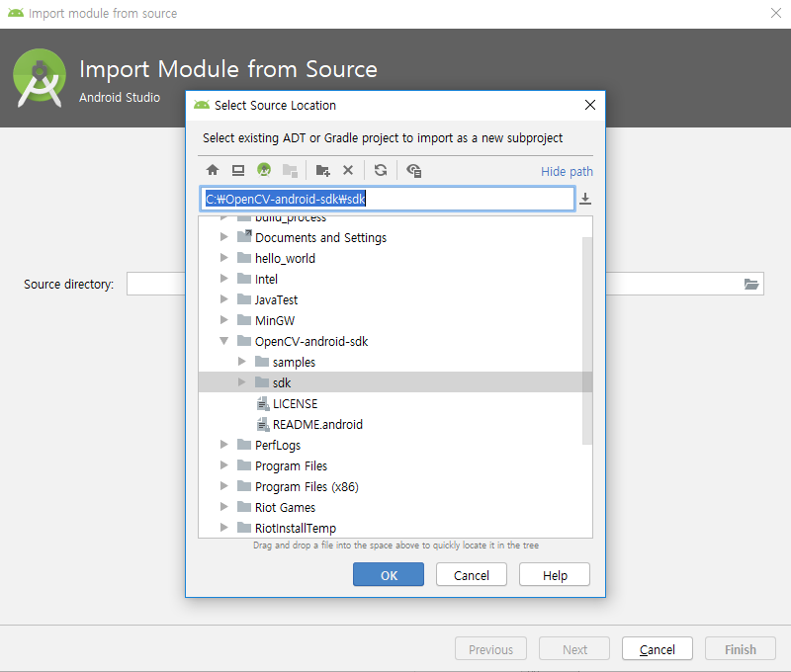The height and width of the screenshot is (672, 791).
Task: Select the LICENSE file
Action: click(x=295, y=403)
